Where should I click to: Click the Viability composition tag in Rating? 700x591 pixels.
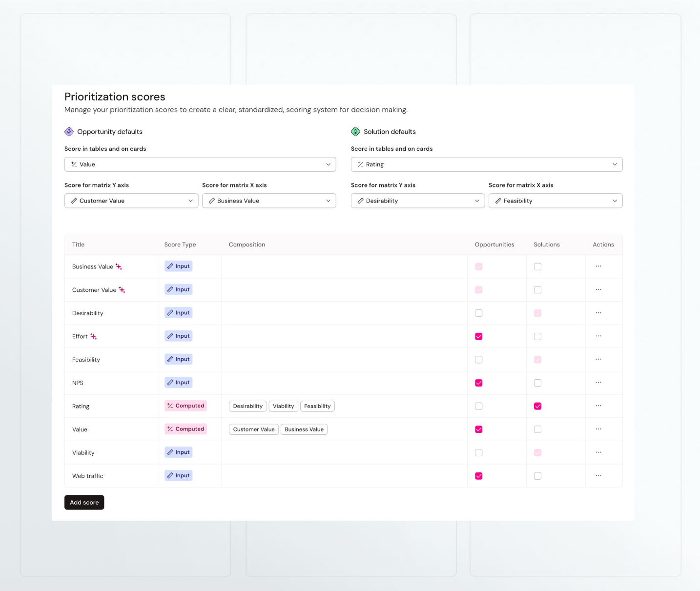pyautogui.click(x=284, y=406)
